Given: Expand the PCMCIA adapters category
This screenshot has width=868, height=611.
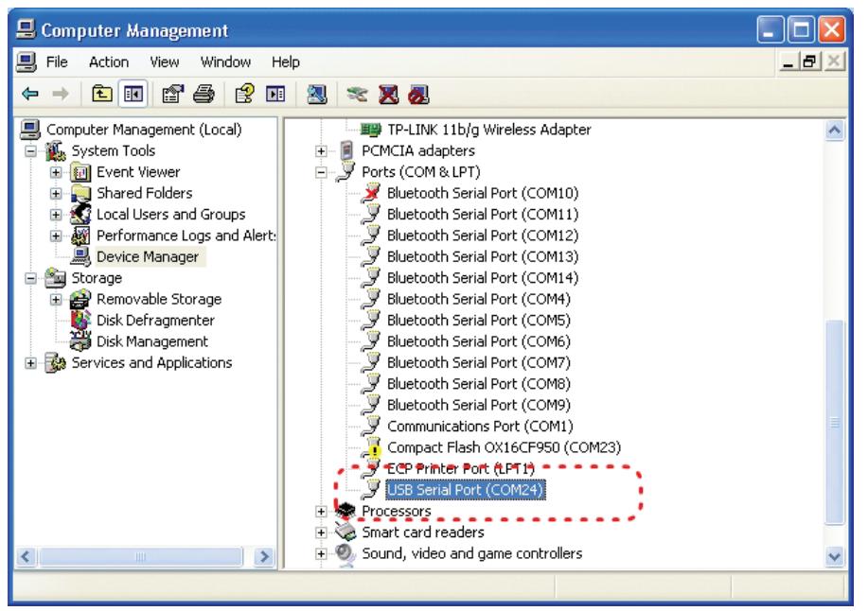Looking at the screenshot, I should tap(321, 151).
